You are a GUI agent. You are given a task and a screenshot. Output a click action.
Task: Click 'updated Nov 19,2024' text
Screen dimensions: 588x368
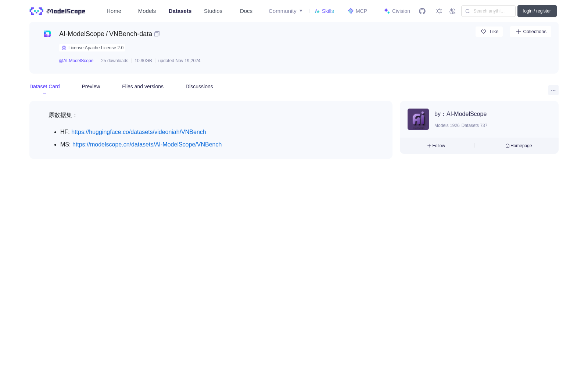[x=179, y=61]
